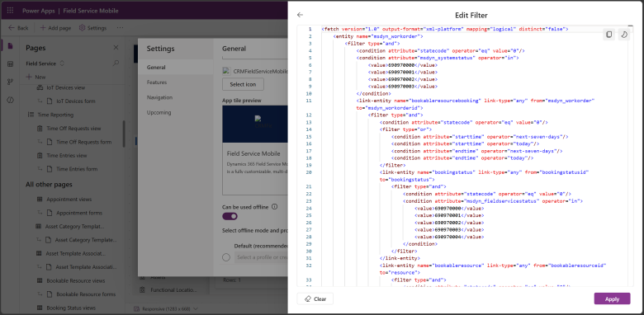
Task: Click the Time Reporting list icon
Action: (31, 115)
